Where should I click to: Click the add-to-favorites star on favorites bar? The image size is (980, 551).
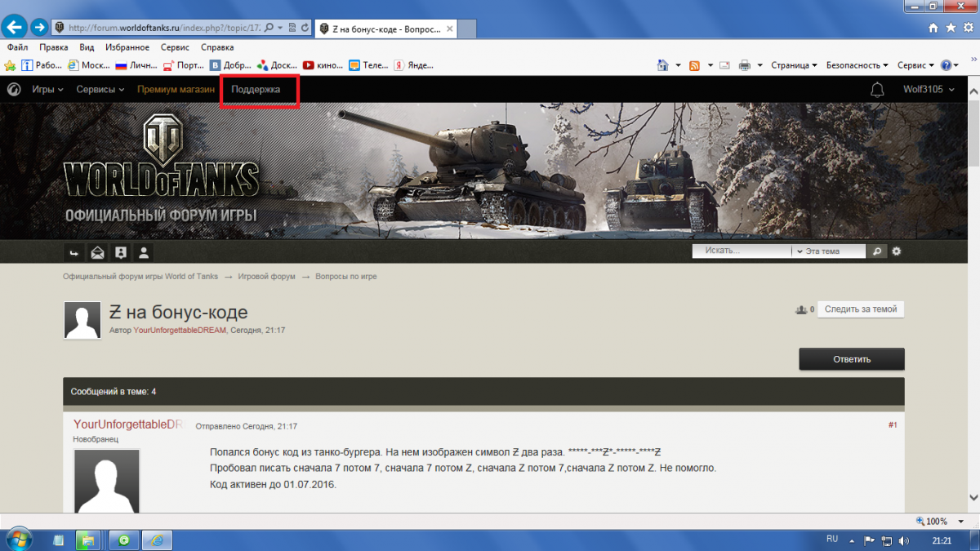[x=10, y=65]
